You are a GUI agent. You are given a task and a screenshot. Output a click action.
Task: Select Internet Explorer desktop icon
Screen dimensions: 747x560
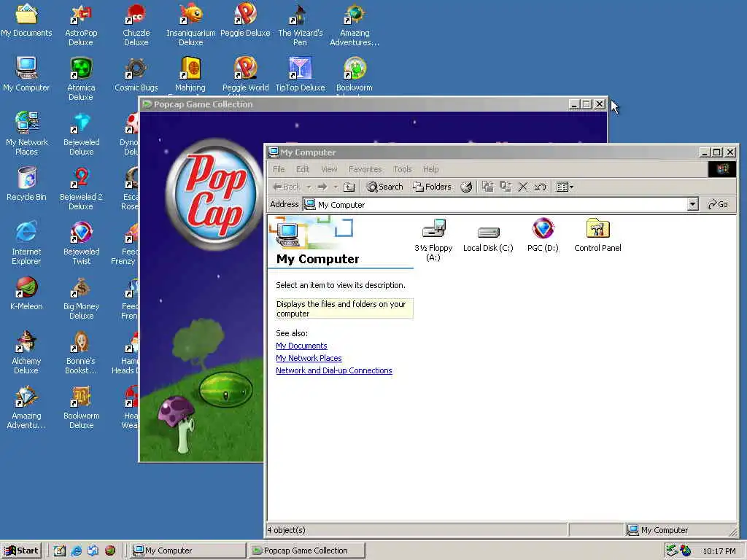tap(27, 244)
